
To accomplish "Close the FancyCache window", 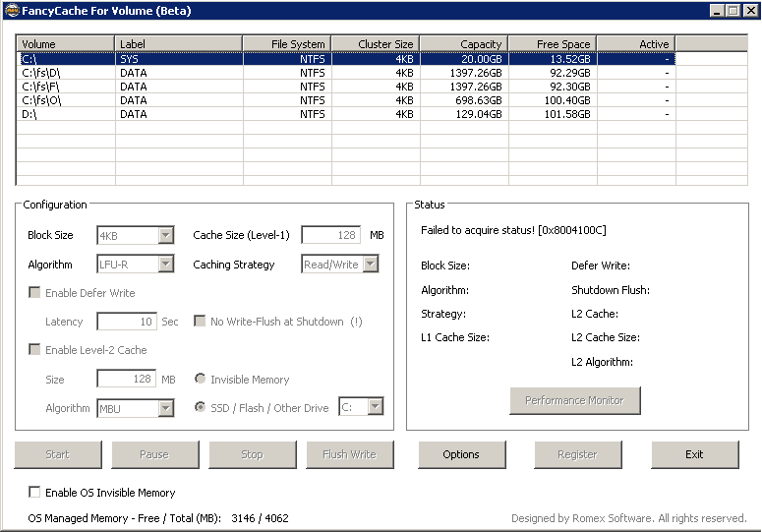I will (750, 10).
